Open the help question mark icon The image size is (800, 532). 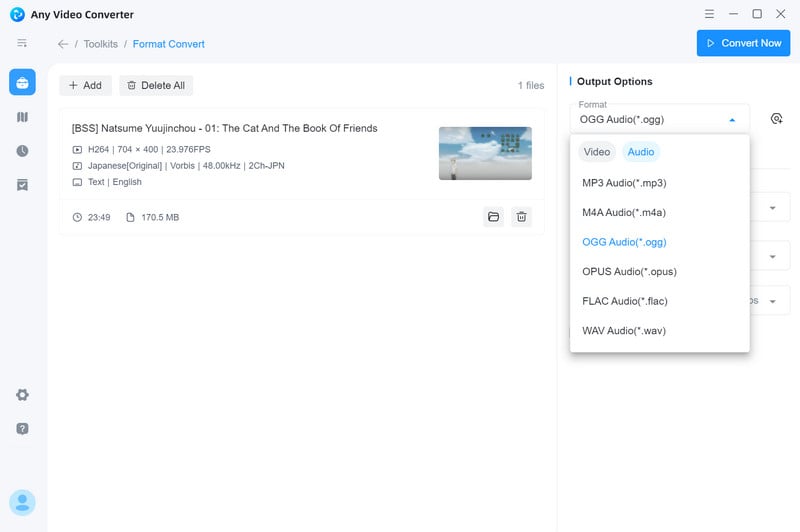(x=22, y=428)
